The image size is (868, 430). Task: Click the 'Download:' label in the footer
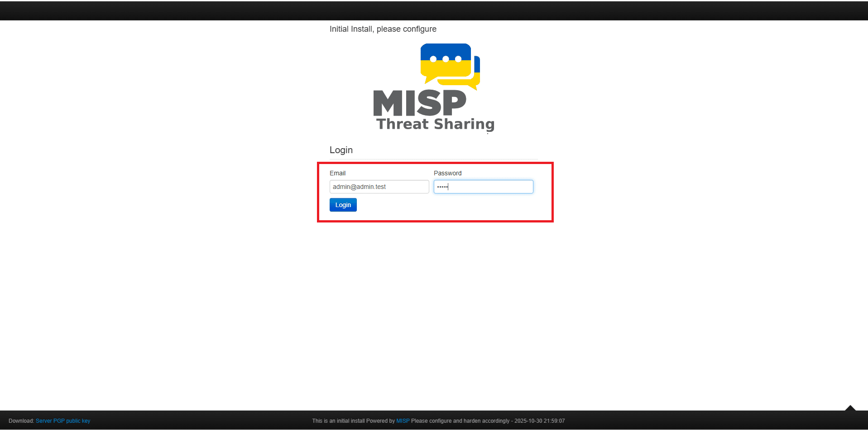pos(21,421)
